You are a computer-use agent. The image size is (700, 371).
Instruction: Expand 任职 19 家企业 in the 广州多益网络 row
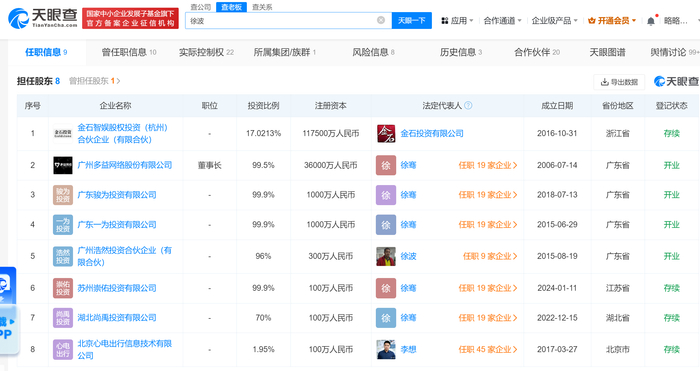(x=488, y=165)
